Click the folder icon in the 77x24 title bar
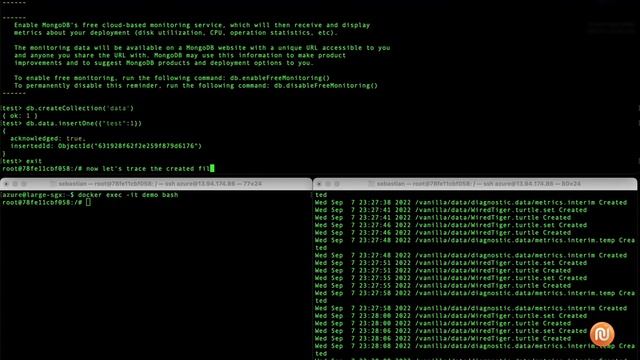Screen dimensions: 640x360 pos(53,184)
